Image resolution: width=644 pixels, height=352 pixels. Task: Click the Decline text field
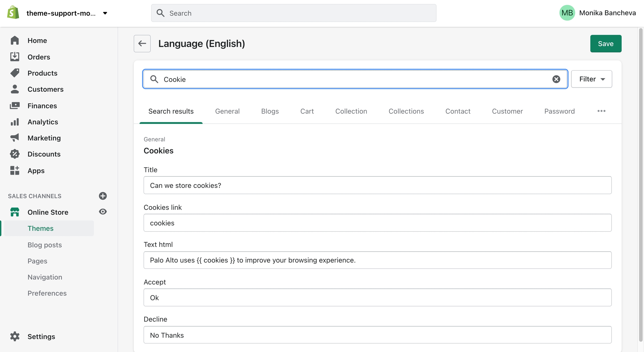(x=377, y=335)
